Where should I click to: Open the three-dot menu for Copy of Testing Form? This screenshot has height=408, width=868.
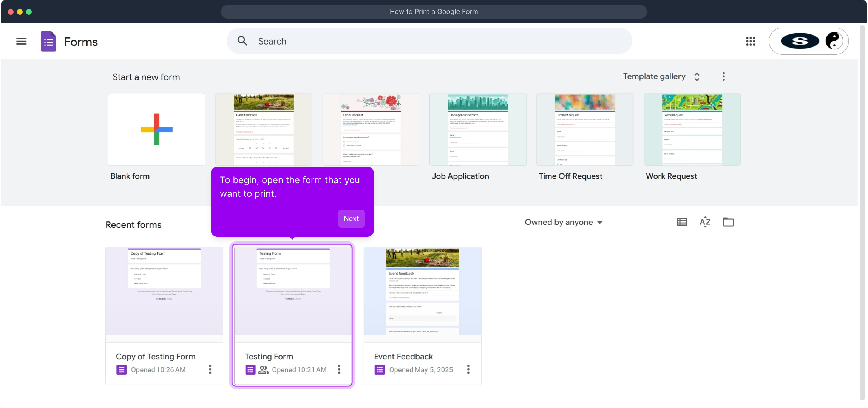click(x=210, y=369)
